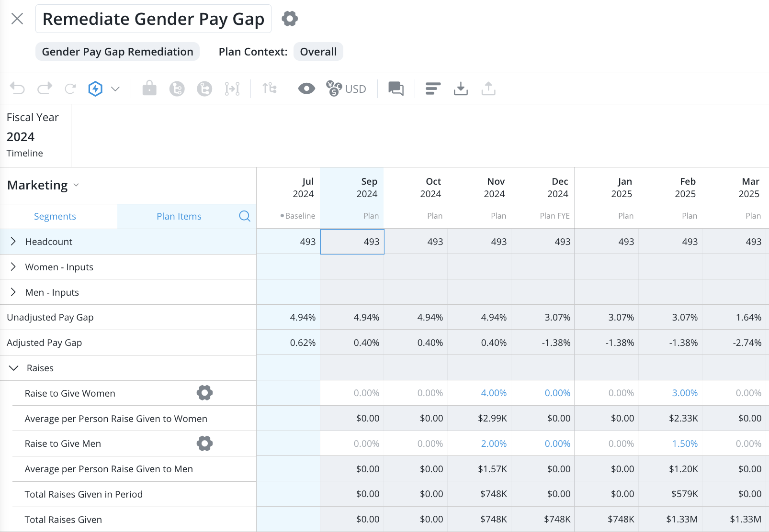The image size is (769, 532).
Task: Open the Marketing dropdown
Action: (43, 185)
